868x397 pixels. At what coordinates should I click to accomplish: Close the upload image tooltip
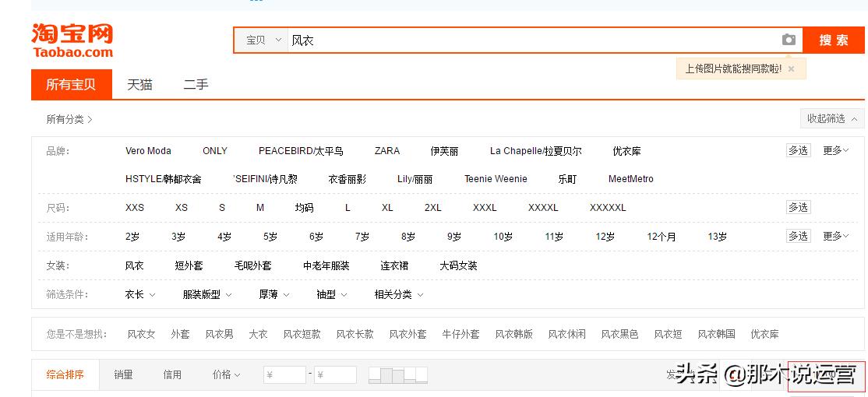(791, 69)
